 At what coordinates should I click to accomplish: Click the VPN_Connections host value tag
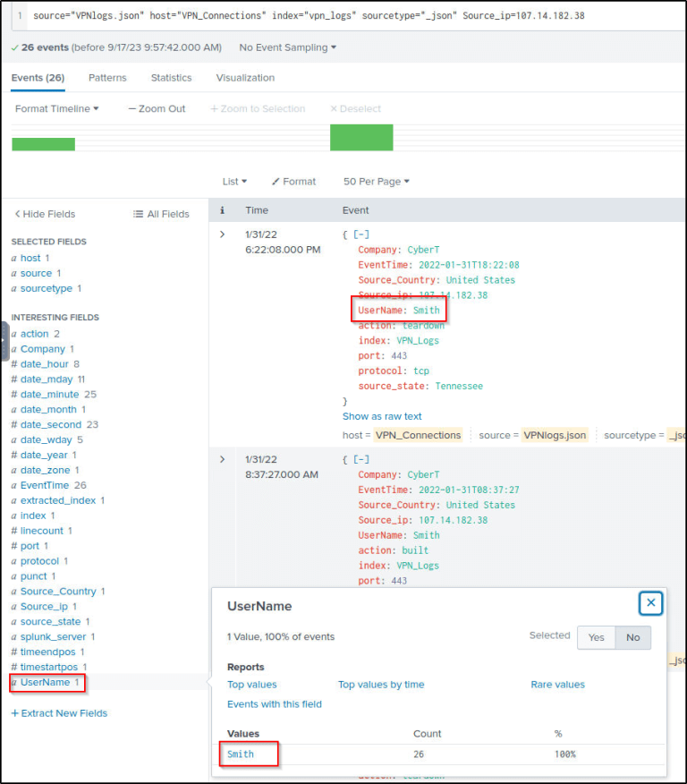click(419, 436)
